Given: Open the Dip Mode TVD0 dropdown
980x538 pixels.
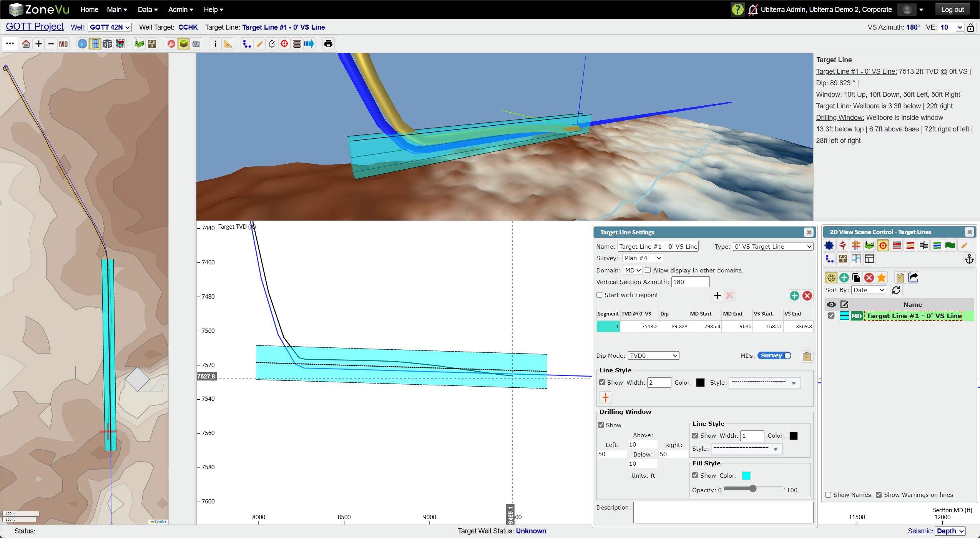Looking at the screenshot, I should coord(654,356).
